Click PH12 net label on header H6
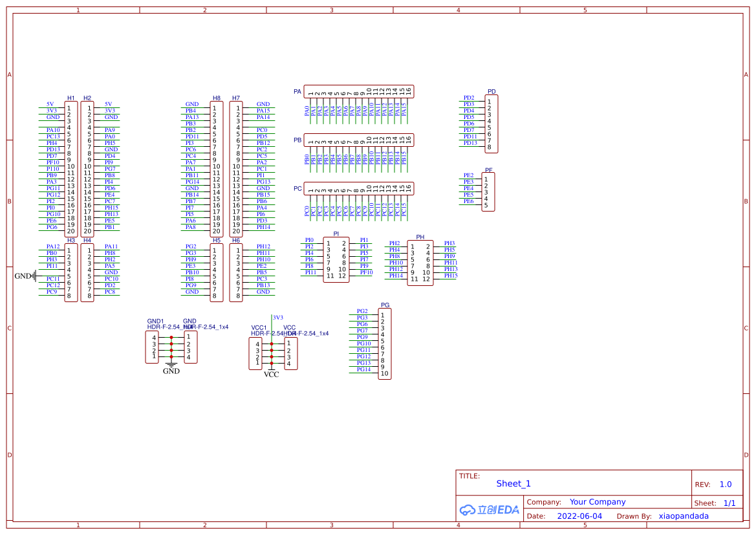 coord(263,246)
